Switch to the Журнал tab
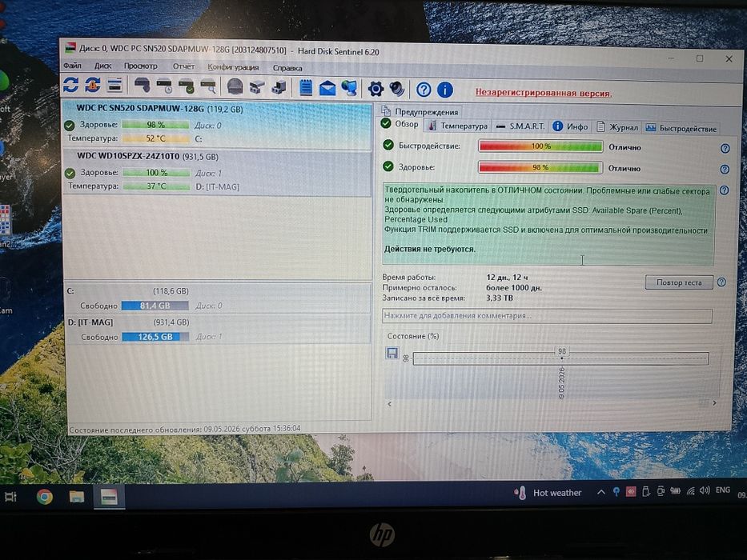Image resolution: width=747 pixels, height=560 pixels. [617, 127]
